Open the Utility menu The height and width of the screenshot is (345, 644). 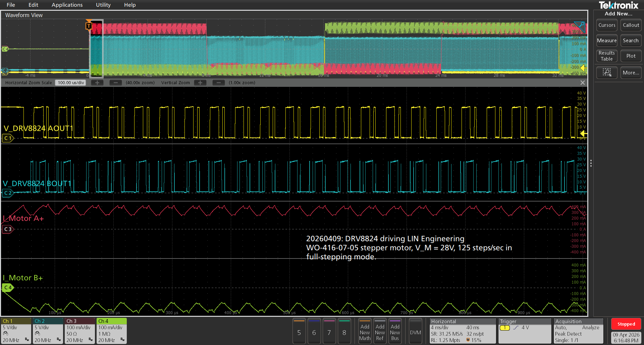(103, 5)
